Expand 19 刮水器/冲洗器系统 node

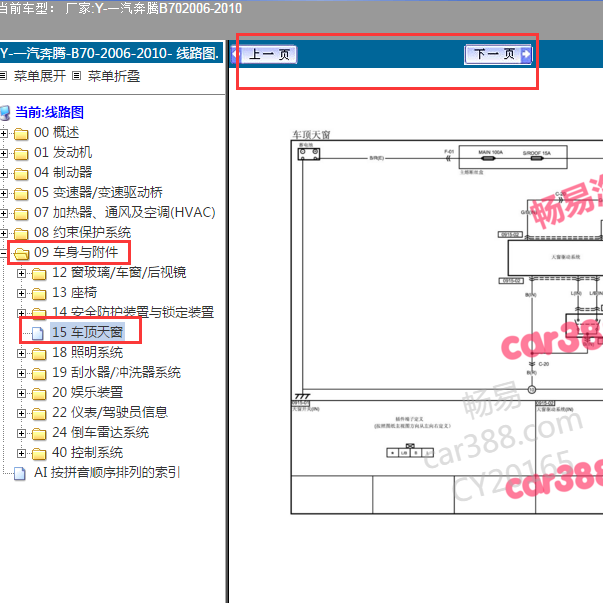coord(22,373)
